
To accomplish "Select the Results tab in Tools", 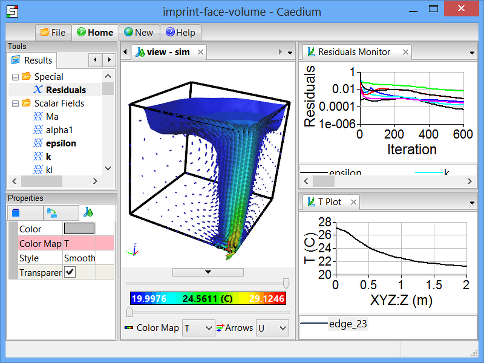I will (x=32, y=60).
